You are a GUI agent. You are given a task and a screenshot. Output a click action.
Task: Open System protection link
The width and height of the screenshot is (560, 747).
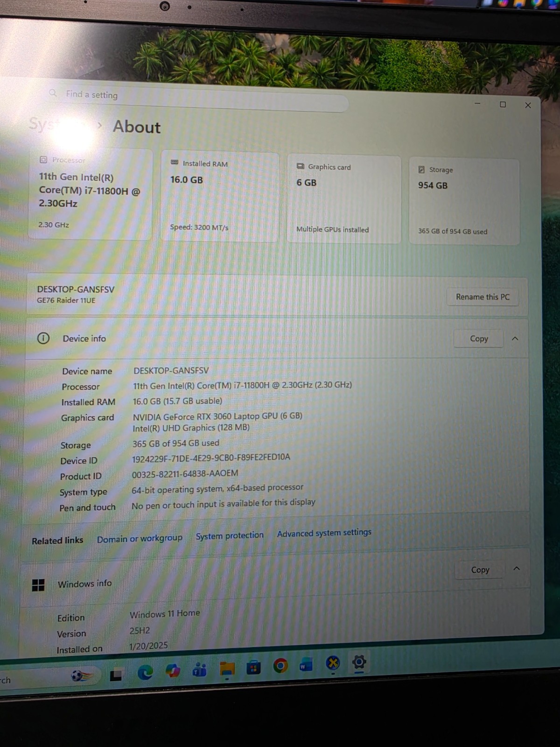[x=230, y=536]
